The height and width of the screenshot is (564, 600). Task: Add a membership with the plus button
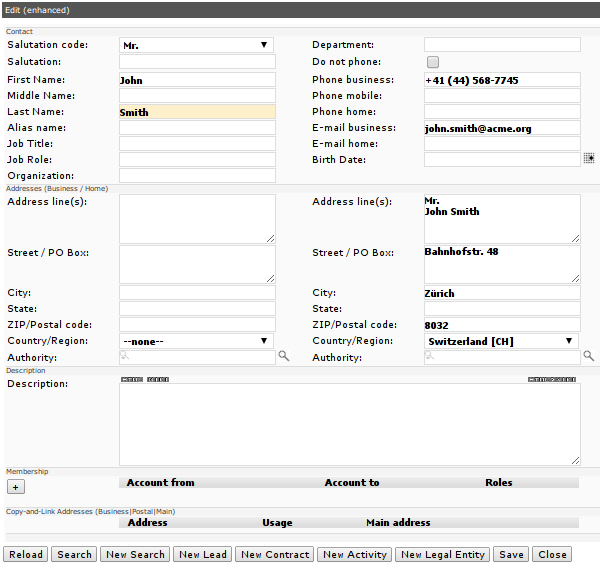tap(16, 487)
